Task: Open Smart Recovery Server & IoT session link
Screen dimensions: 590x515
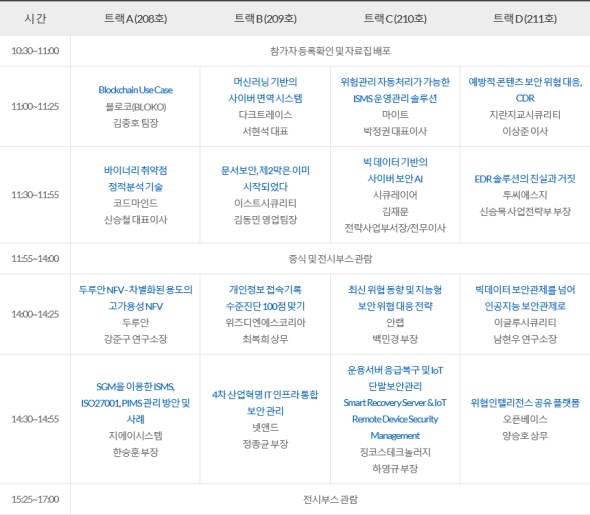Action: pos(395,403)
